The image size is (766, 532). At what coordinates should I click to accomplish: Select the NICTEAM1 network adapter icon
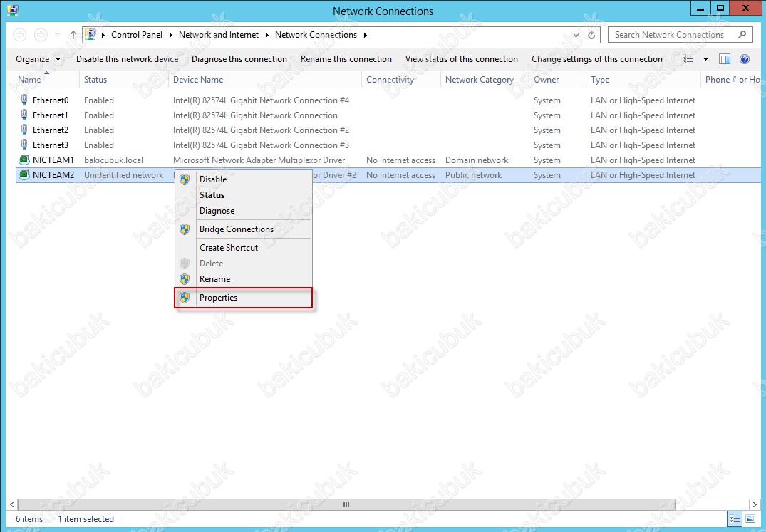[x=24, y=160]
